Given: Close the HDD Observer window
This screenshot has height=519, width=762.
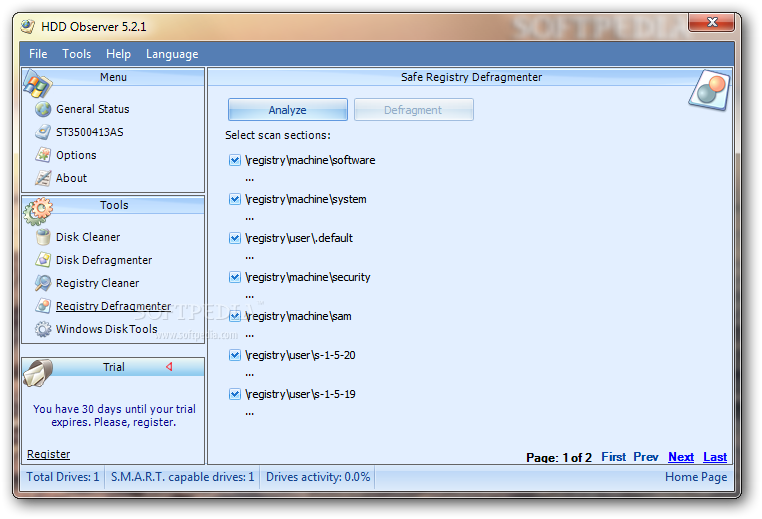Looking at the screenshot, I should coord(712,22).
